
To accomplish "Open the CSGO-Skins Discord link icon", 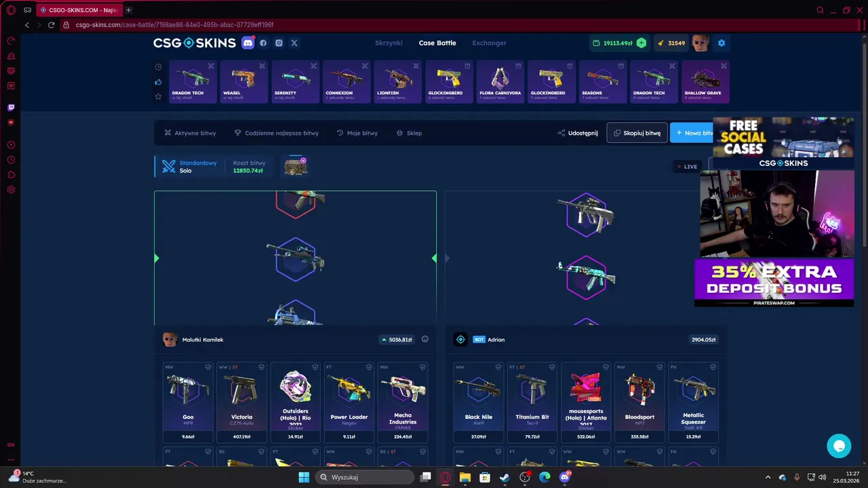I will (x=248, y=43).
